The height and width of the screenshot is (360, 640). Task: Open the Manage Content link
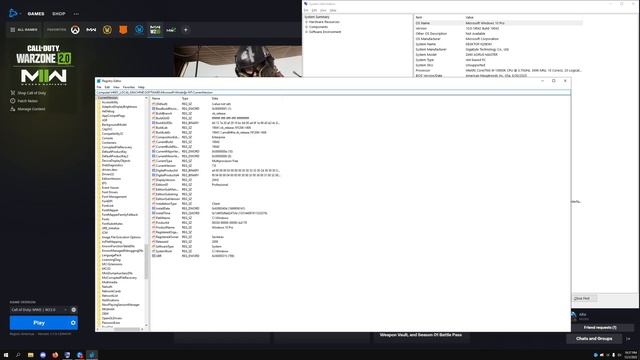(x=31, y=109)
